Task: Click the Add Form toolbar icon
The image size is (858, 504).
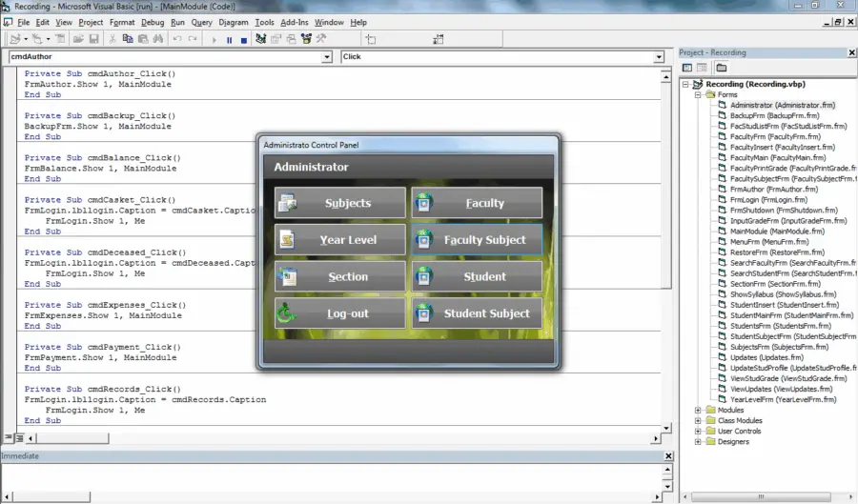Action: [36, 39]
